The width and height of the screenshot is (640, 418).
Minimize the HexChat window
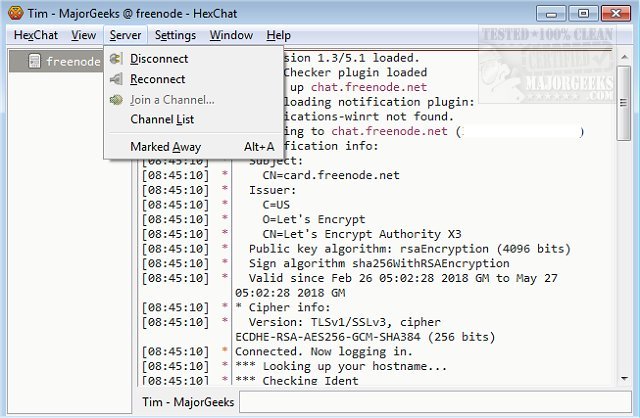[551, 14]
